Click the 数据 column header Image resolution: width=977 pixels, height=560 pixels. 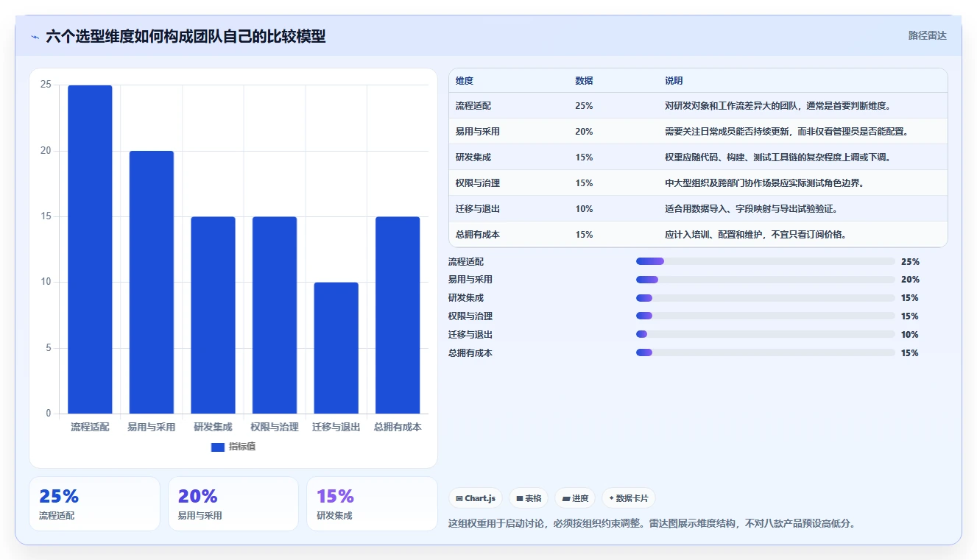(584, 80)
